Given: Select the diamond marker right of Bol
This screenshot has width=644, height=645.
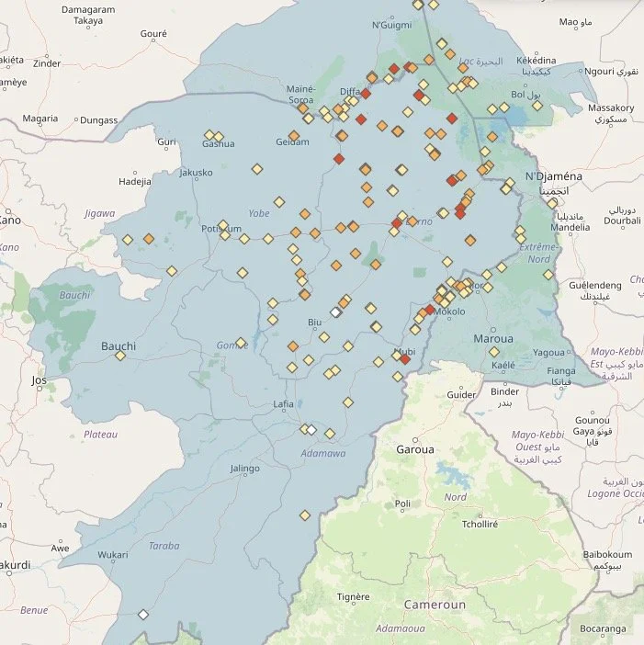Looking at the screenshot, I should point(537,106).
